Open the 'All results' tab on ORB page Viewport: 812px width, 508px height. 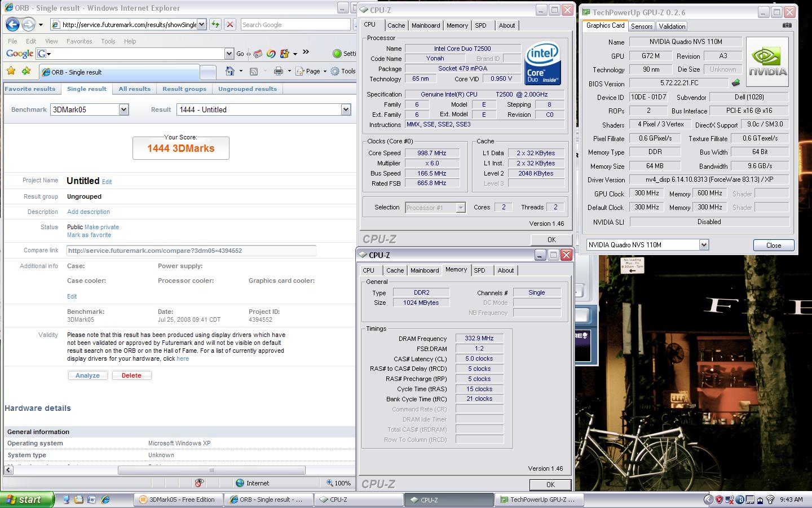135,89
